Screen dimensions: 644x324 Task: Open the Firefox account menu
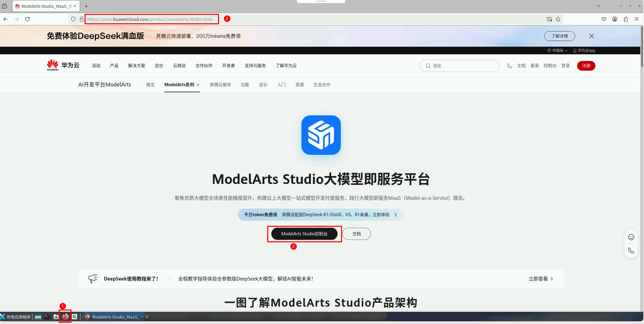tap(614, 19)
